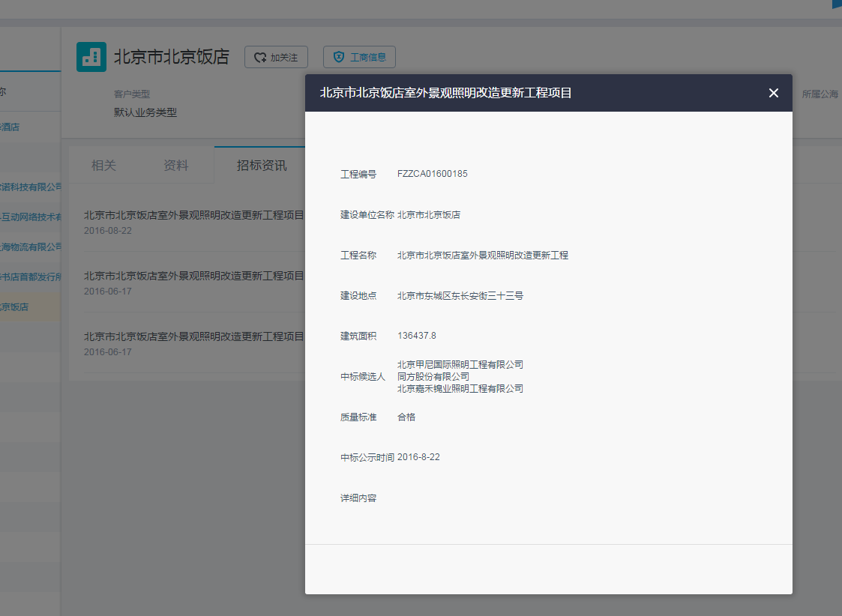Click sidebar item ending 酒店
The height and width of the screenshot is (616, 842).
pos(10,127)
